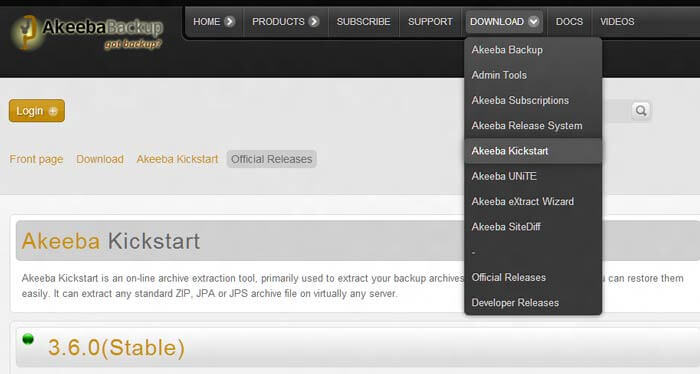
Task: Open the 3.6.0(Stable) release heading
Action: pos(116,348)
